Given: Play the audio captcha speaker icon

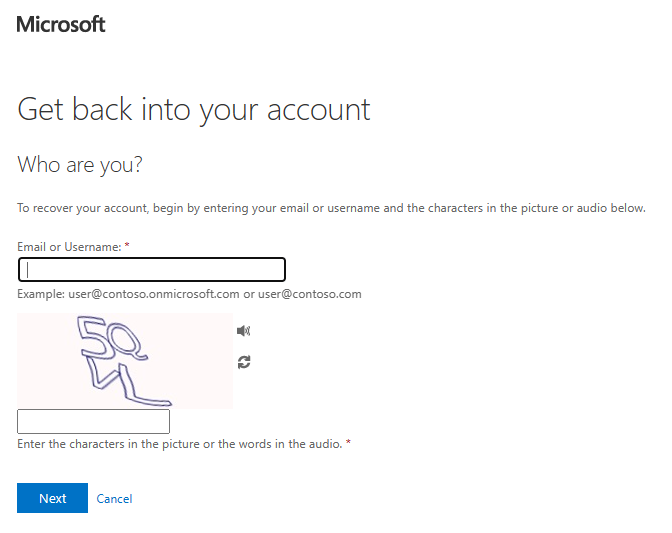Looking at the screenshot, I should click(243, 330).
